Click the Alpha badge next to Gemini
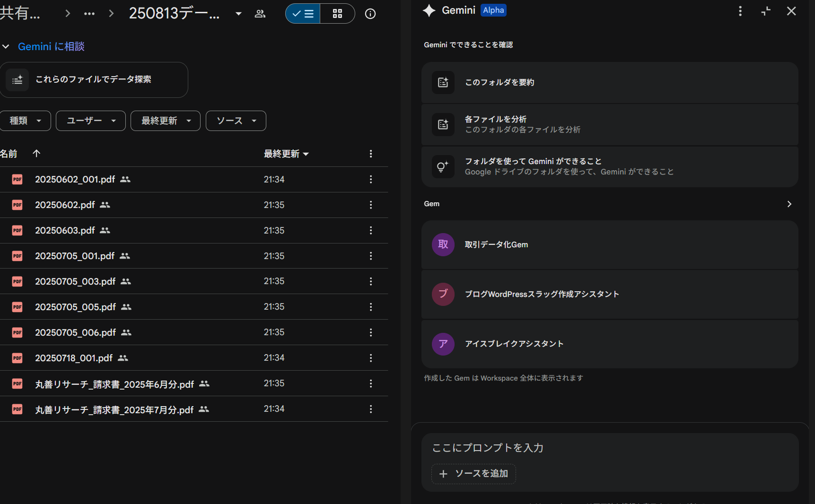 pyautogui.click(x=493, y=10)
